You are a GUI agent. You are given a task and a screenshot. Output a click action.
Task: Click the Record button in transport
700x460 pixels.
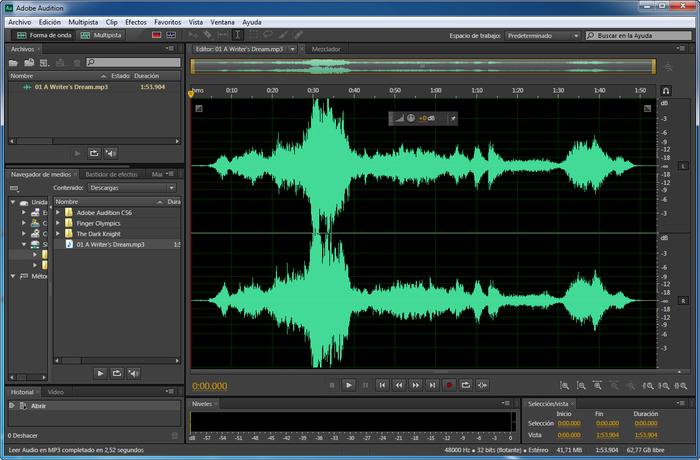pyautogui.click(x=449, y=385)
